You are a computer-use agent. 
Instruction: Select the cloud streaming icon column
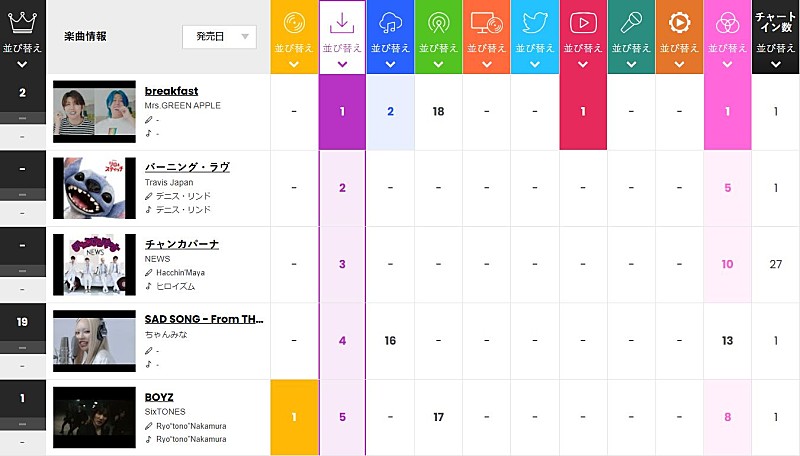point(390,24)
